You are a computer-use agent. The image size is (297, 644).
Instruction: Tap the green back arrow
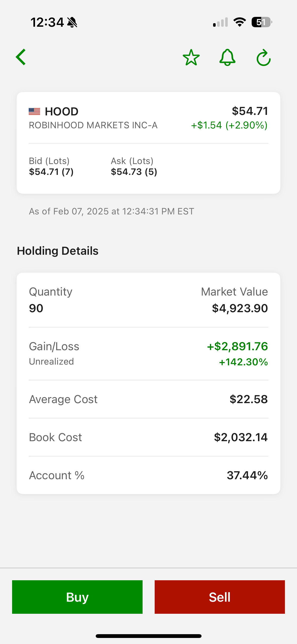21,57
